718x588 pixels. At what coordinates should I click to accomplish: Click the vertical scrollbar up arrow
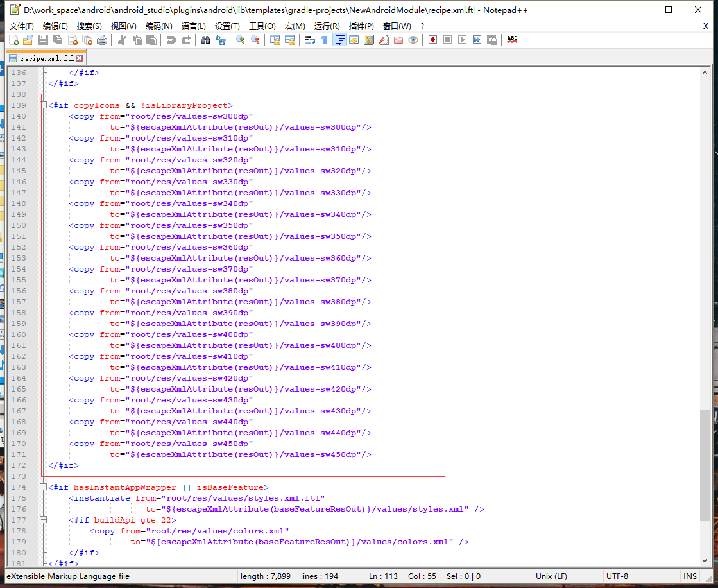(x=705, y=73)
